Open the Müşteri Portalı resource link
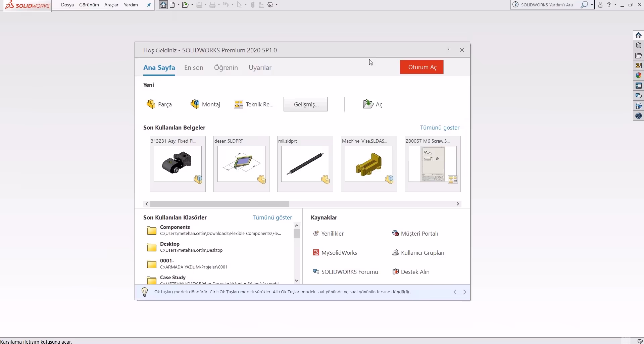This screenshot has width=644, height=344. 415,234
